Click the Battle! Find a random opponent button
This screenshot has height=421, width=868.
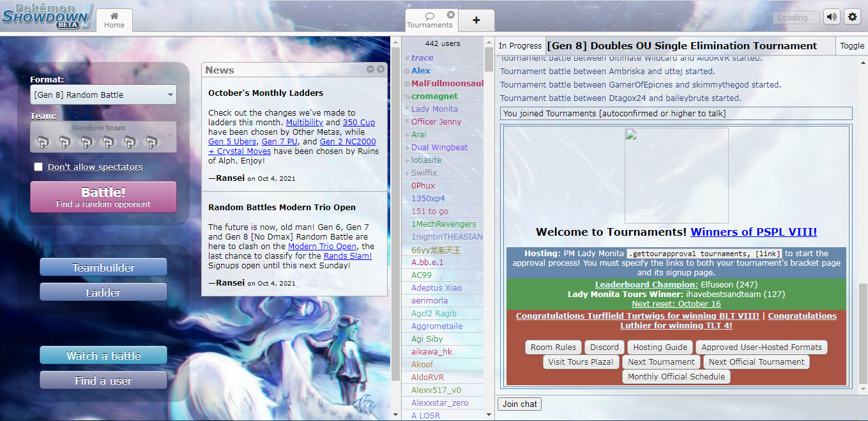click(x=103, y=197)
